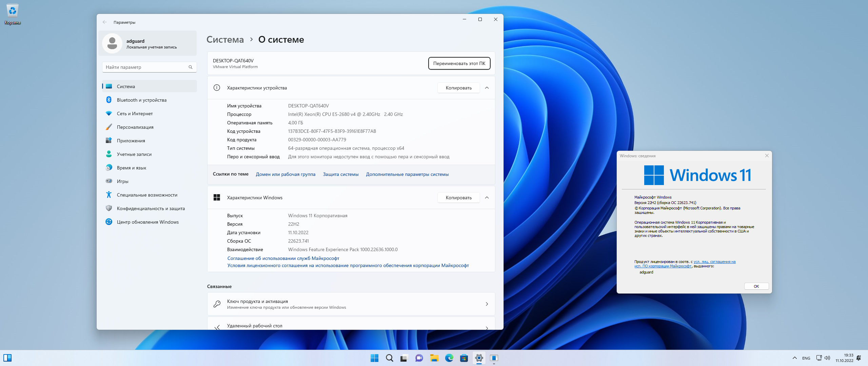Open File Explorer from the taskbar
Screen dimensions: 868x366
434,358
